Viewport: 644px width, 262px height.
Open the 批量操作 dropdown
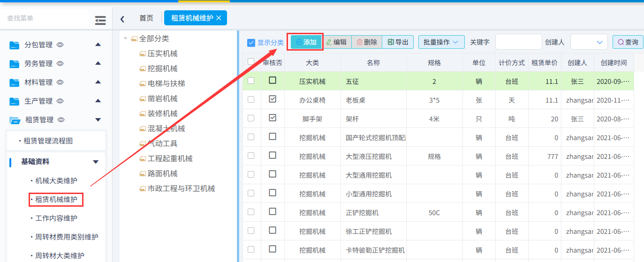(x=441, y=42)
